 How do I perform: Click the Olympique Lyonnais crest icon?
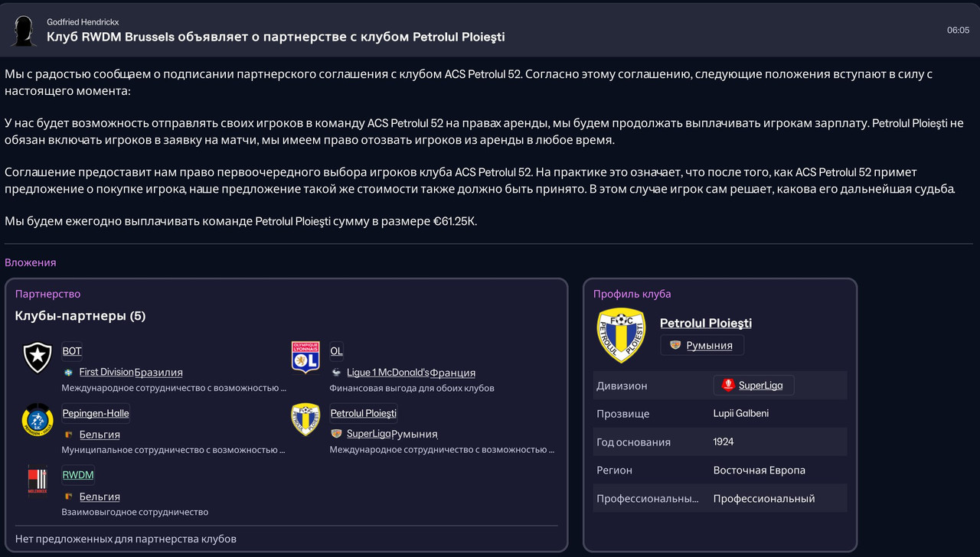305,357
